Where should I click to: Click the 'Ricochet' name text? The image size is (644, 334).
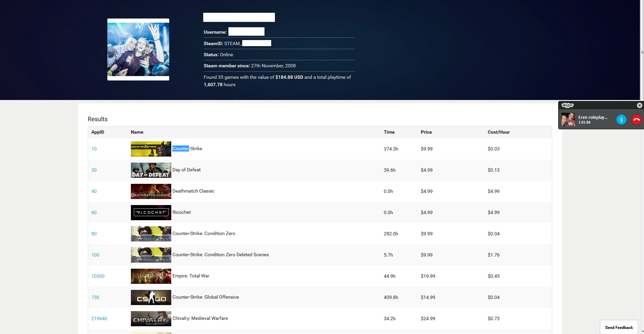tap(181, 212)
